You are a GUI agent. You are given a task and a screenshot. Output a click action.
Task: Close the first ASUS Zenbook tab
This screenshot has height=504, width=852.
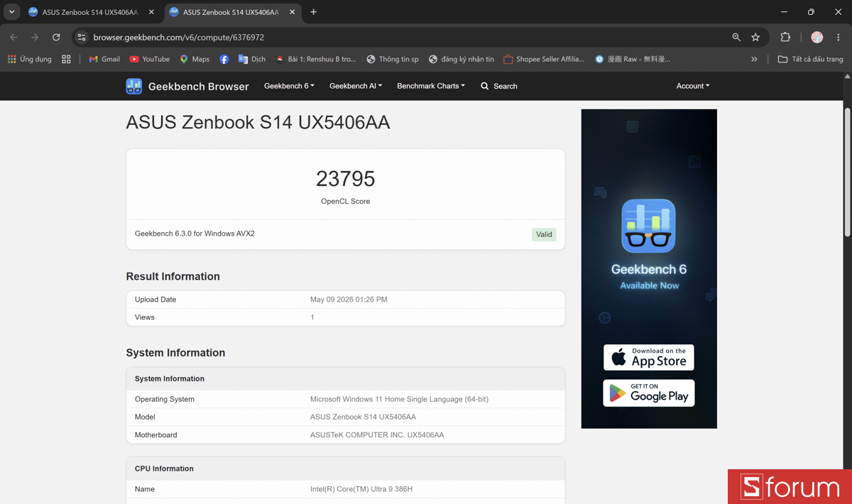(x=151, y=12)
